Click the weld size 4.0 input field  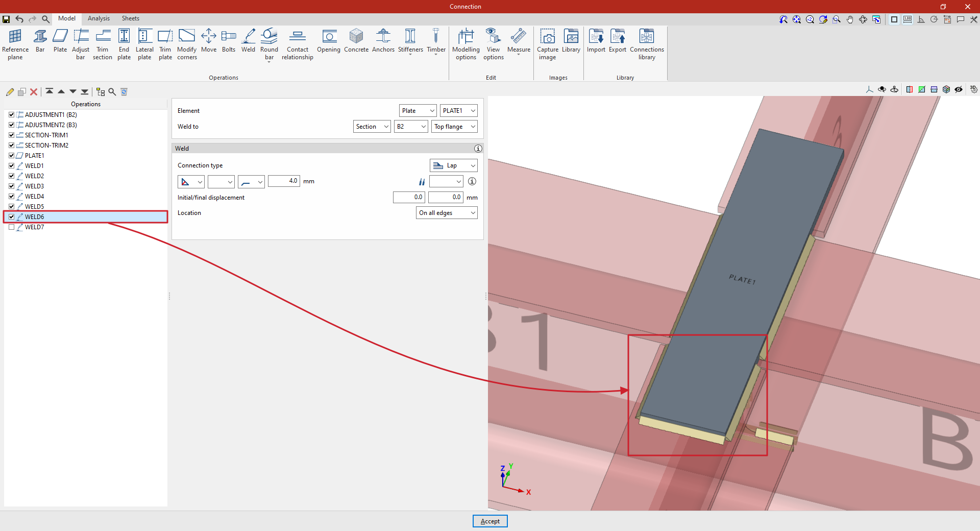click(284, 181)
